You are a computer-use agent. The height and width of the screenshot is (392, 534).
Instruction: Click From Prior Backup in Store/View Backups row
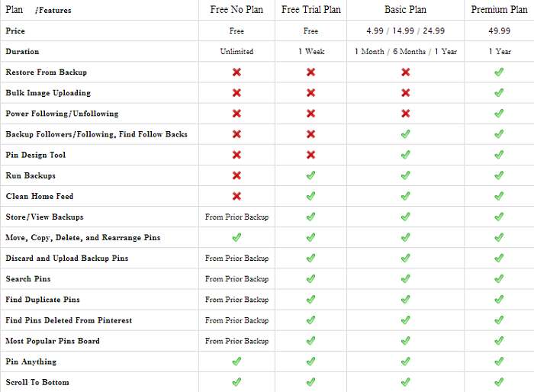(x=236, y=217)
